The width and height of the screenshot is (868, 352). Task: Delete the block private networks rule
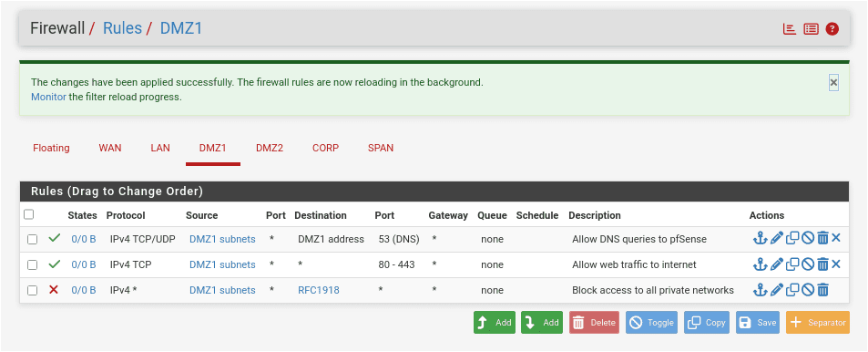click(x=822, y=290)
